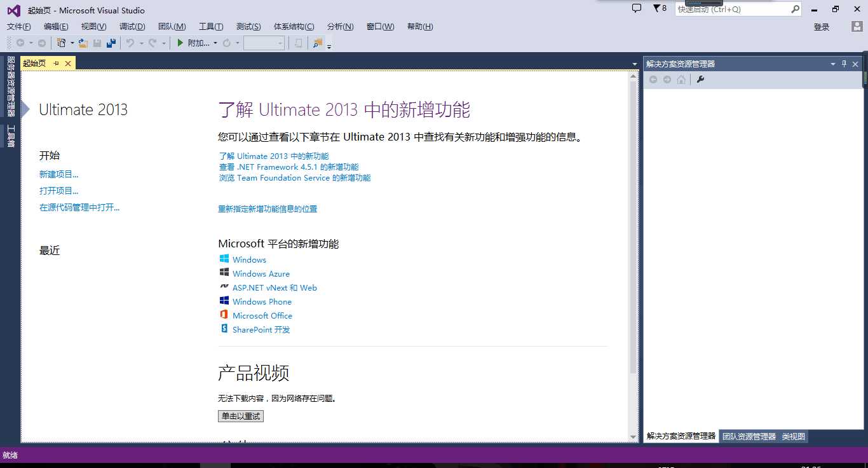Click the SharePoint logo icon
The image size is (868, 468).
224,329
